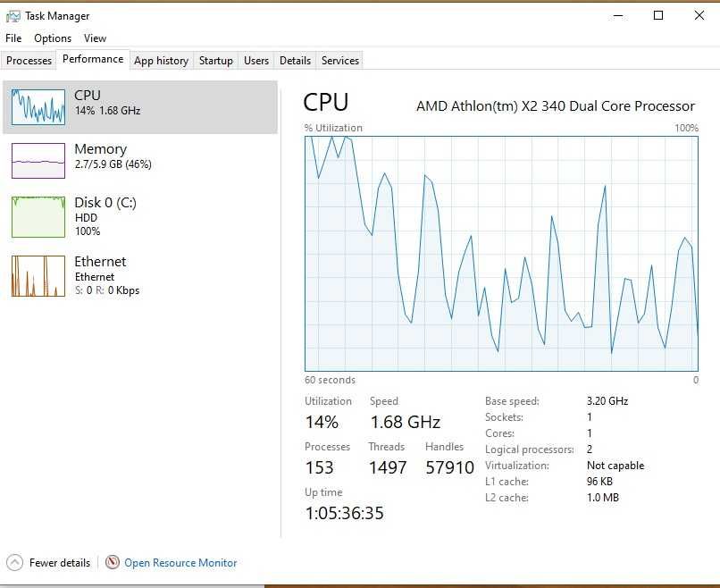Click the Fewer details collapse arrow icon
The image size is (720, 588).
[x=14, y=563]
